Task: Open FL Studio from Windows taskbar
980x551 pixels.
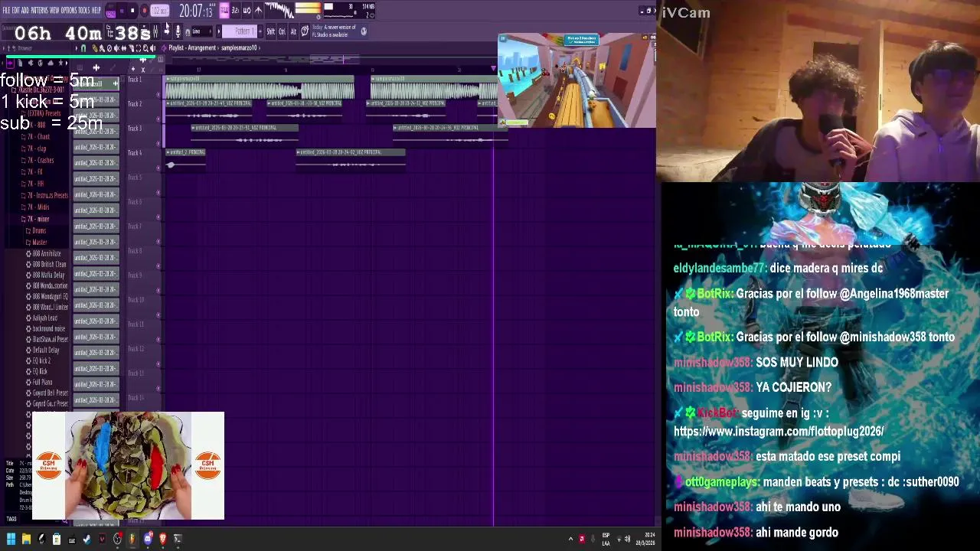Action: (x=132, y=539)
